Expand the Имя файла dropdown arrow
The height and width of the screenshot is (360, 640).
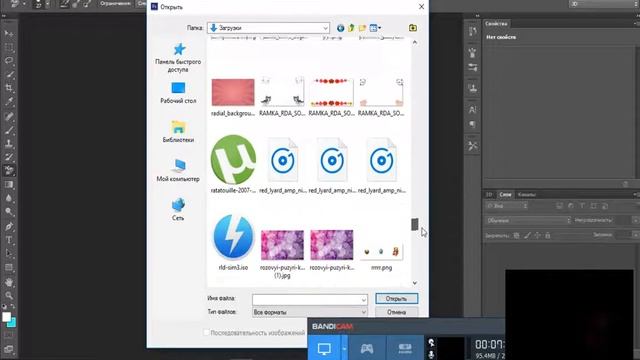[363, 300]
